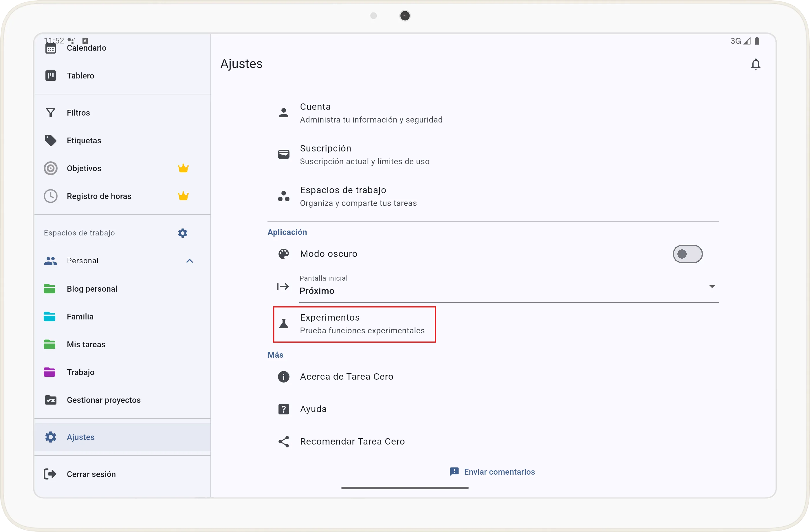Click the Objetivos target icon
This screenshot has width=810, height=532.
[x=50, y=168]
